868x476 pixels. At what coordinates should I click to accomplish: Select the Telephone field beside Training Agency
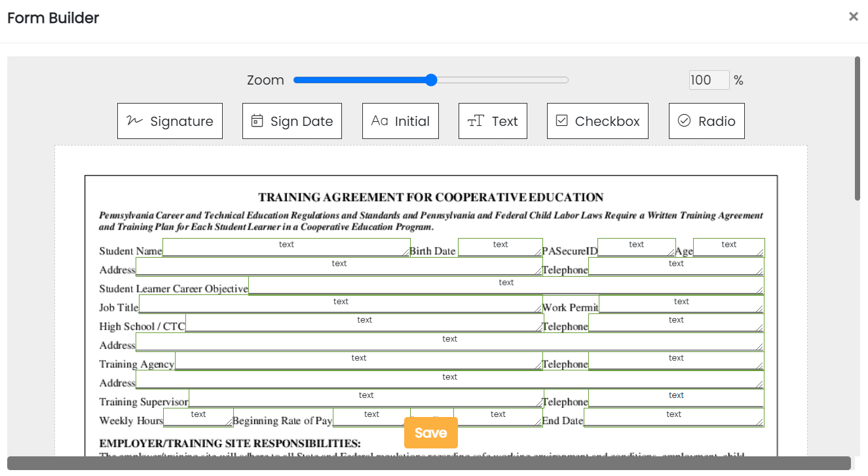coord(676,361)
